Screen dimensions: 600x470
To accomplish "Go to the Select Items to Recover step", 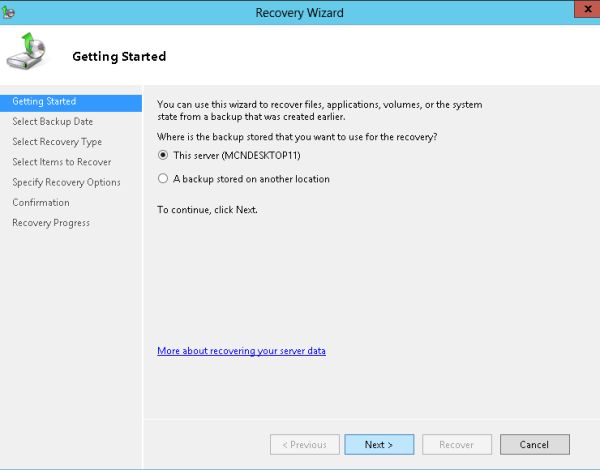I will (x=62, y=162).
